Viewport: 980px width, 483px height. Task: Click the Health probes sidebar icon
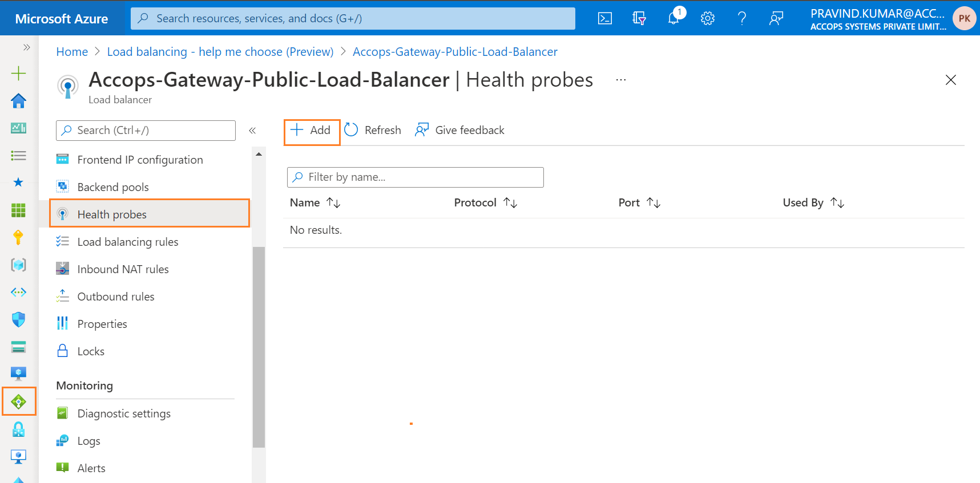[x=63, y=214]
